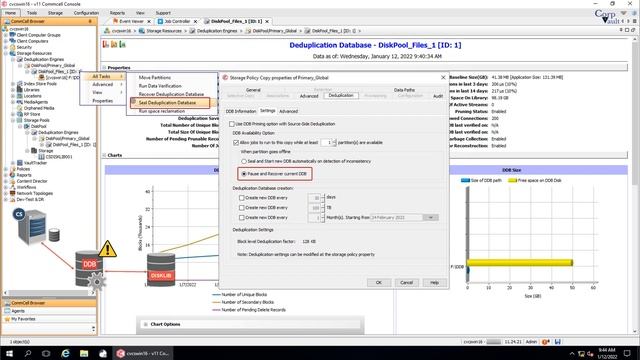Image resolution: width=640 pixels, height=360 pixels.
Task: Select Seal and Start new DDB automatically
Action: (244, 161)
